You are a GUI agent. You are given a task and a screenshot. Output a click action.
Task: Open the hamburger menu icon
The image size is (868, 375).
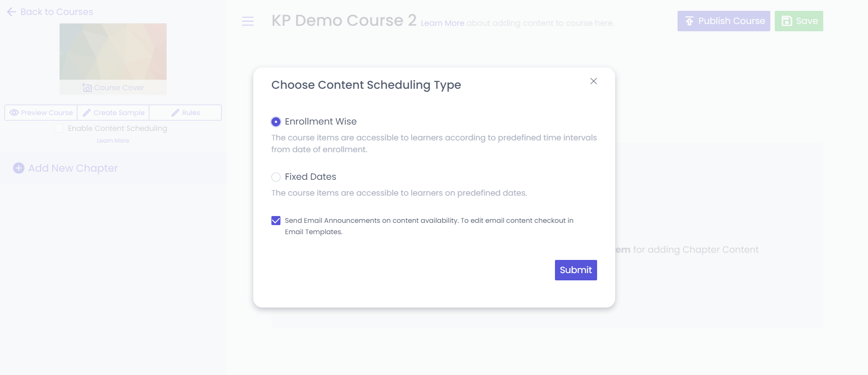(248, 21)
